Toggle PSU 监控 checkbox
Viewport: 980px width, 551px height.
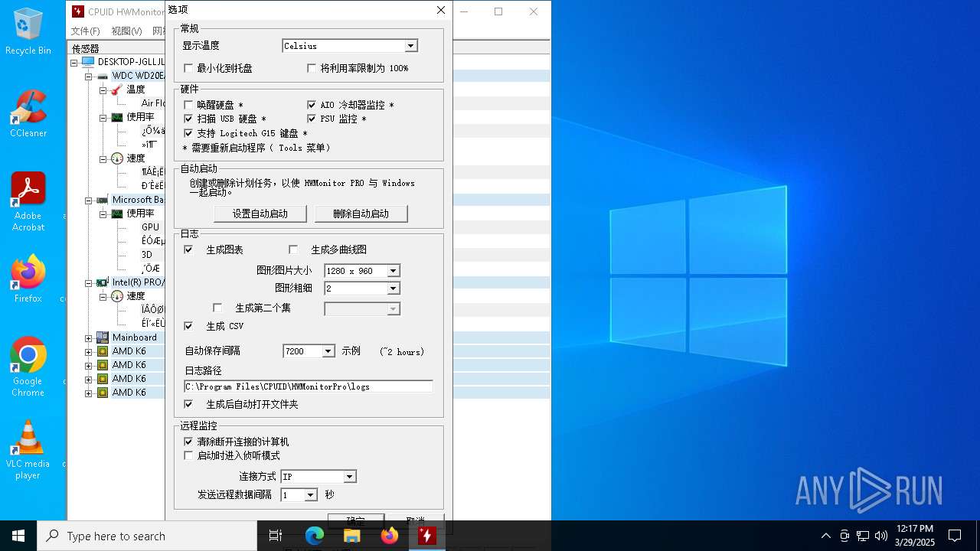pos(312,119)
